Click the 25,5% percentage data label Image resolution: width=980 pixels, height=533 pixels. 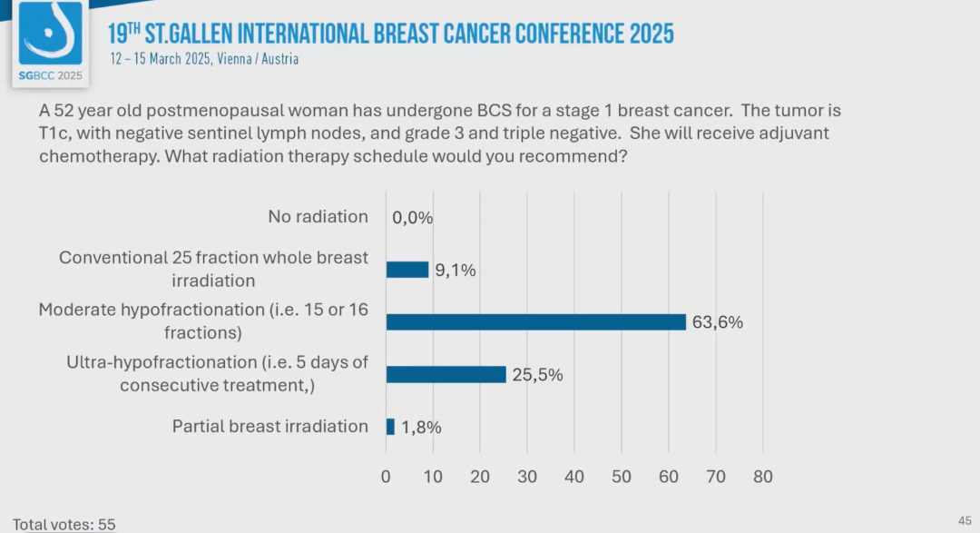pos(537,374)
